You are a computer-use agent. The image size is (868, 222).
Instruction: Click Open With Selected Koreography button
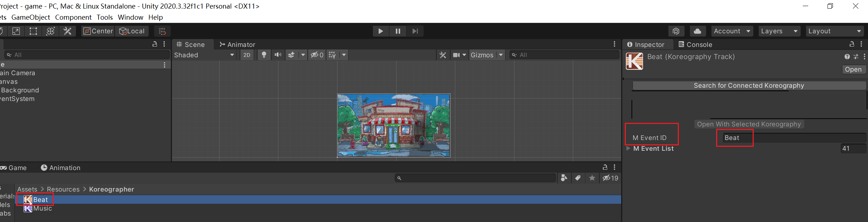749,124
